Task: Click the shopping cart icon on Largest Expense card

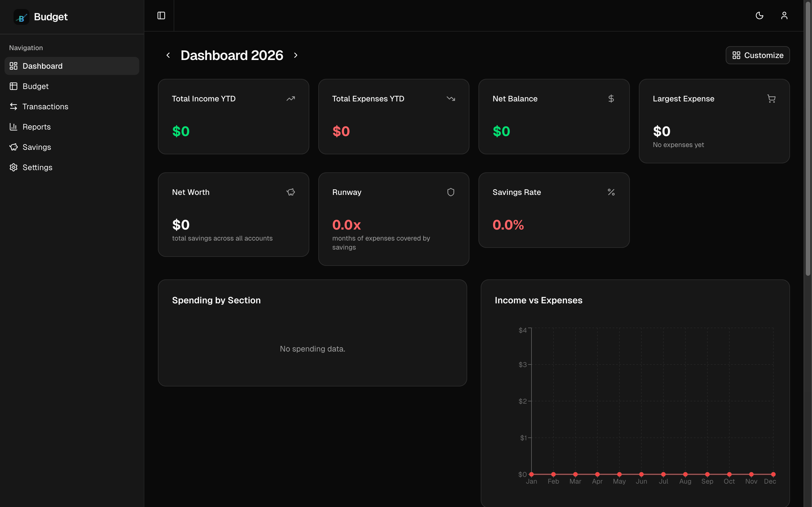Action: (x=771, y=98)
